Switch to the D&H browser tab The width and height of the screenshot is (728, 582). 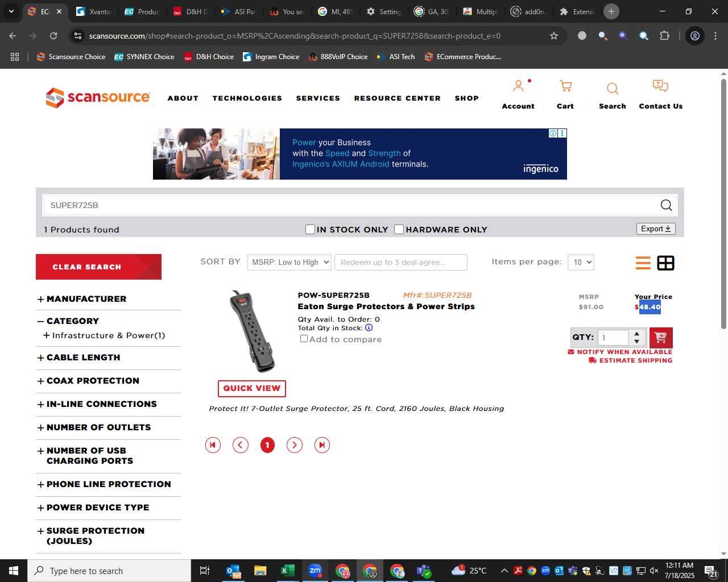tap(191, 11)
